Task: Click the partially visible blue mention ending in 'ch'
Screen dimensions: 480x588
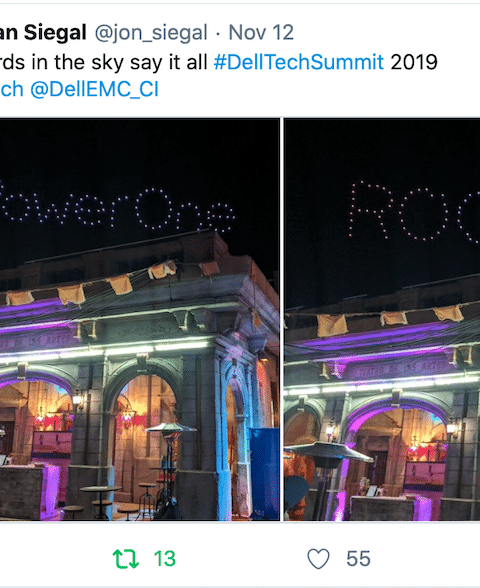Action: coord(11,90)
